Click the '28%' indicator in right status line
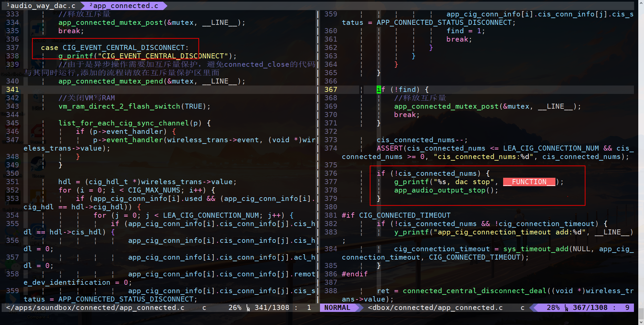The height and width of the screenshot is (325, 644). (553, 308)
